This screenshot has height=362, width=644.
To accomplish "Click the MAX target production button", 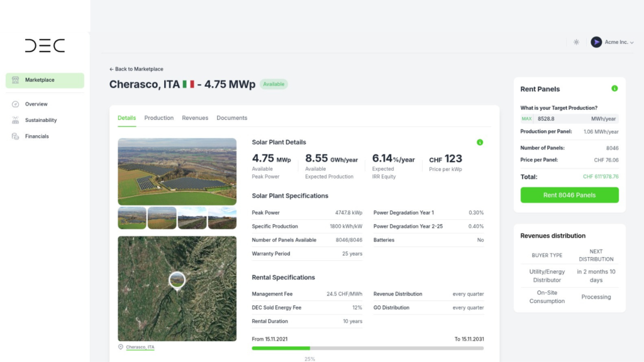I will (x=527, y=119).
